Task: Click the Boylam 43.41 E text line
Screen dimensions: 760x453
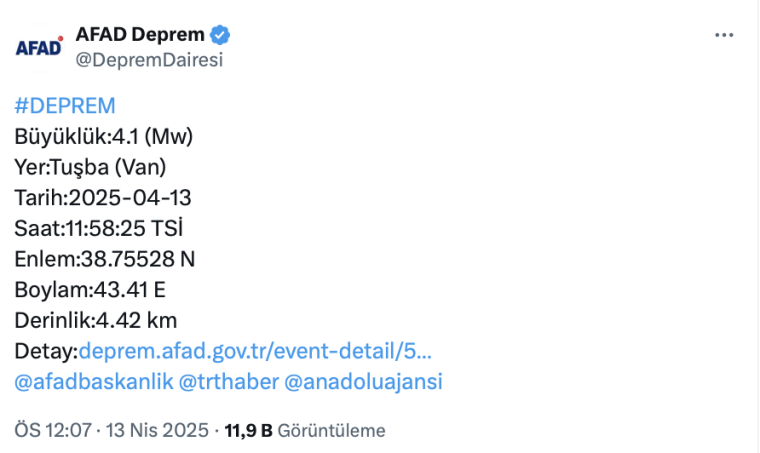Action: point(91,290)
